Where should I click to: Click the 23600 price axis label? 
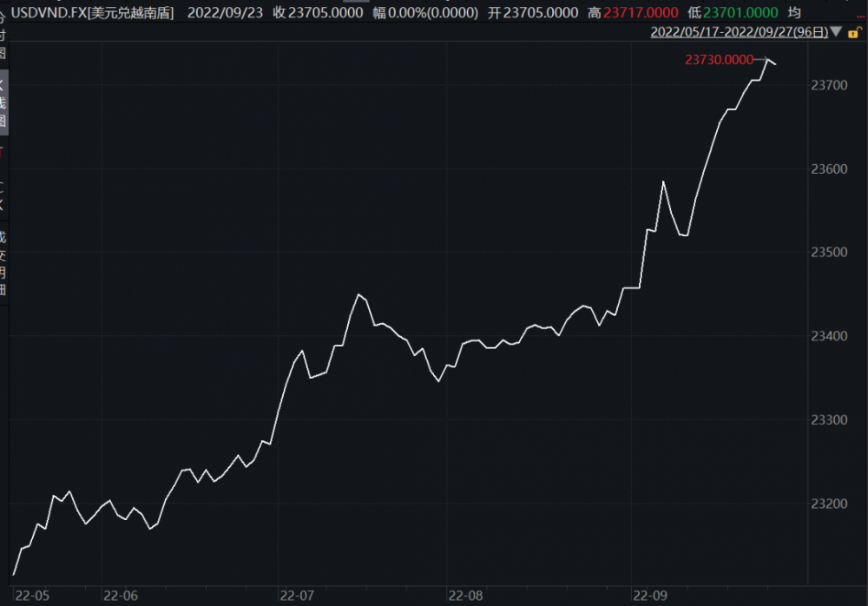click(829, 169)
